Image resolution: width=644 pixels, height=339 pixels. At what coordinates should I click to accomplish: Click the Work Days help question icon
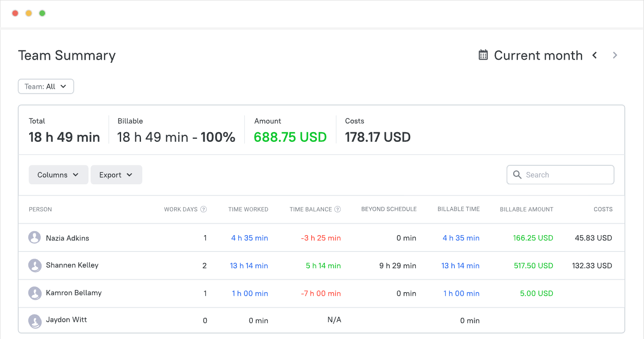point(204,209)
